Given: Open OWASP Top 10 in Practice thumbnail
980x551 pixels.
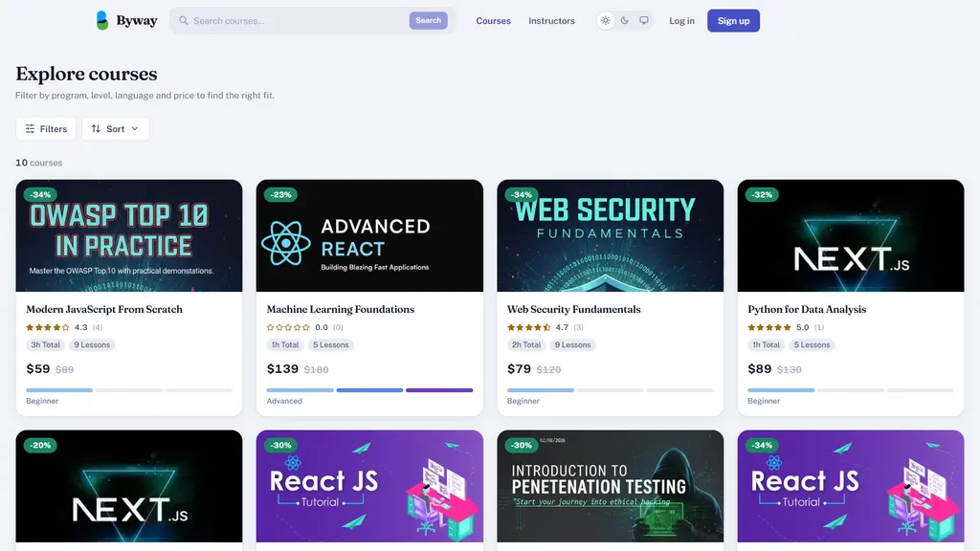Looking at the screenshot, I should (x=129, y=235).
